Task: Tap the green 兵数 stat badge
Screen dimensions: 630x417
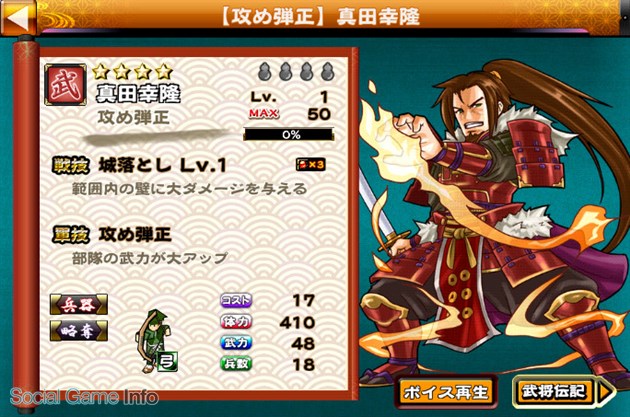Action: tap(236, 364)
